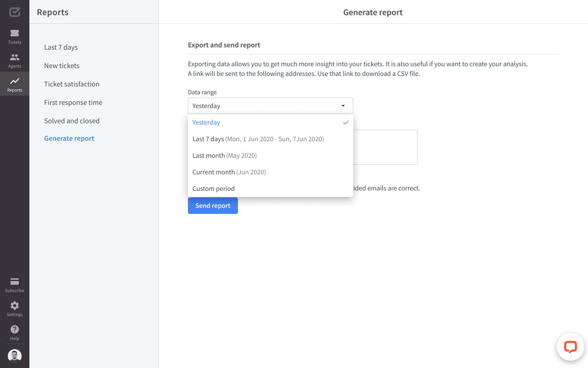Open the Ticket satisfaction report
588x368 pixels.
pos(72,84)
